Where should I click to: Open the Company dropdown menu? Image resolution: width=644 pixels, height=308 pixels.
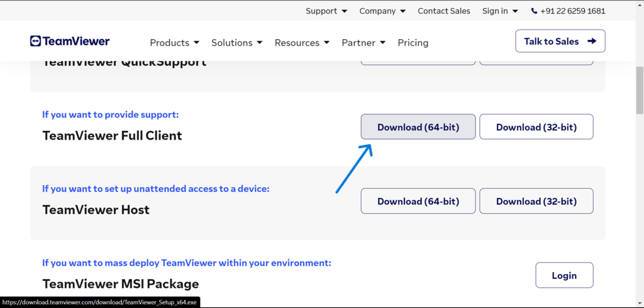point(382,11)
